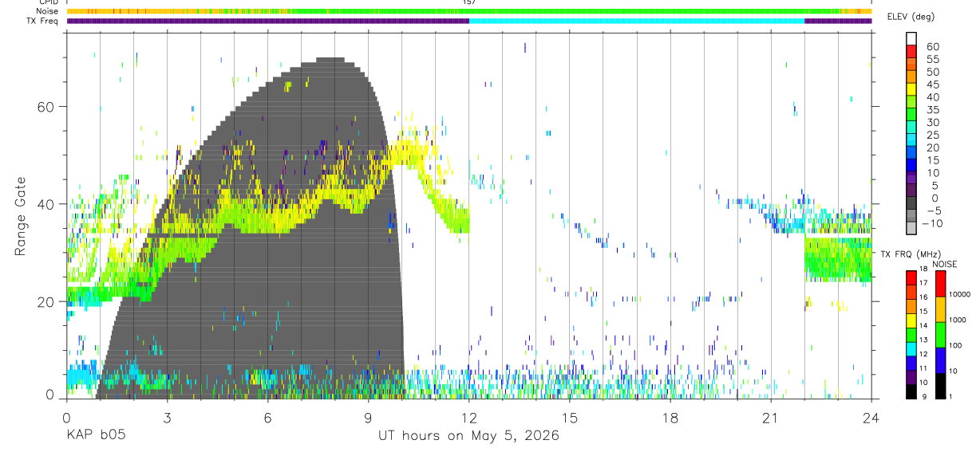Click the yellow 40–45 segment of ELEV colorbar

911,89
